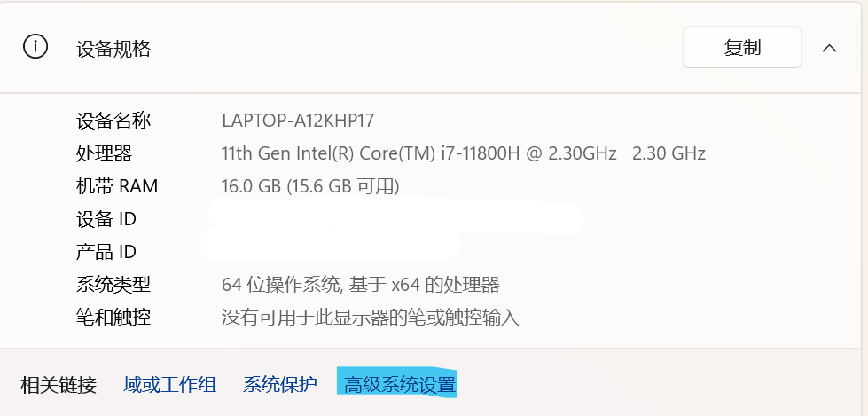Click the info icon beside 设备规格
The width and height of the screenshot is (868, 416).
[35, 47]
